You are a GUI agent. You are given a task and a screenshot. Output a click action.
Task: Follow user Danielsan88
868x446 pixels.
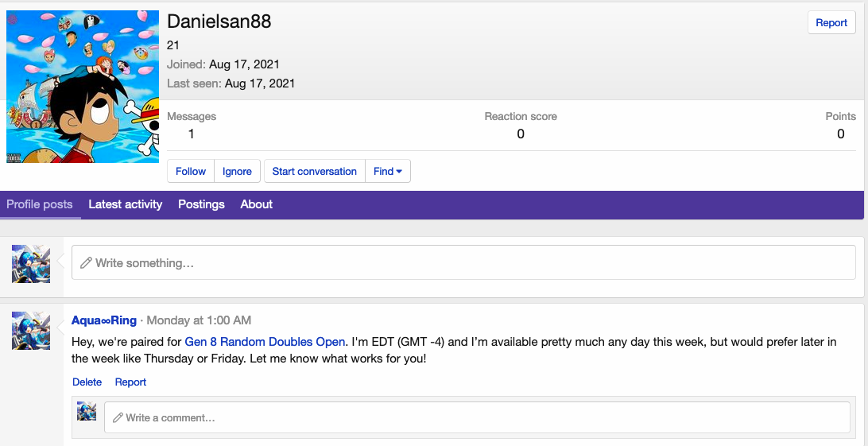(191, 171)
